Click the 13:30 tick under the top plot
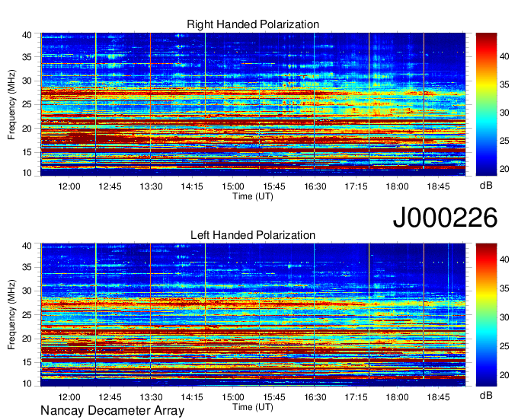 coord(151,186)
